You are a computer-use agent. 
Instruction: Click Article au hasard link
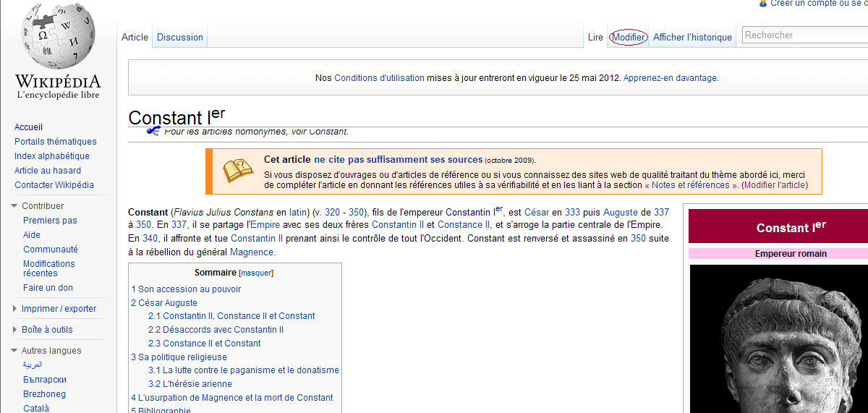(48, 171)
